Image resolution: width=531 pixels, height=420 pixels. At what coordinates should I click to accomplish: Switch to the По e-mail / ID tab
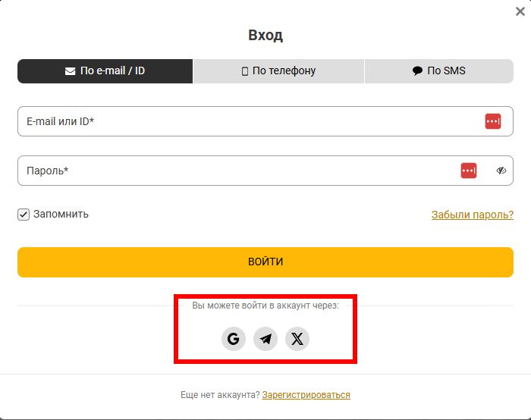[105, 71]
